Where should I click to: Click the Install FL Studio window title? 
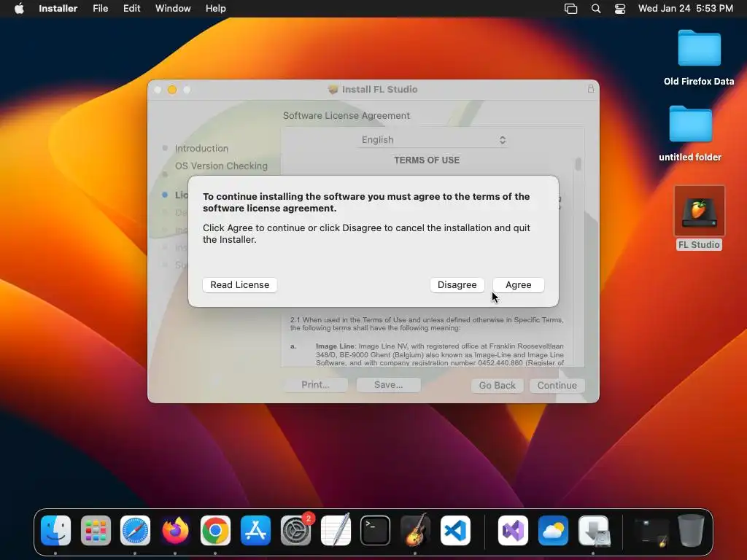(x=379, y=89)
